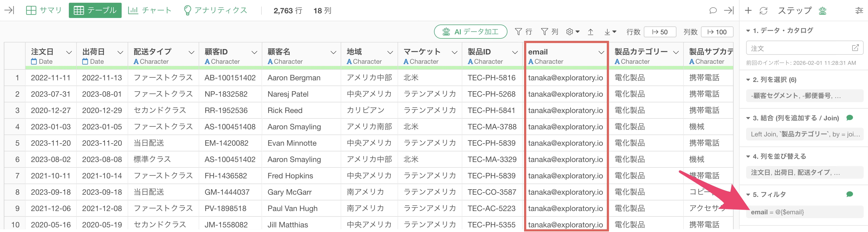
Task: Click the comment speech bubble icon
Action: pos(713,10)
